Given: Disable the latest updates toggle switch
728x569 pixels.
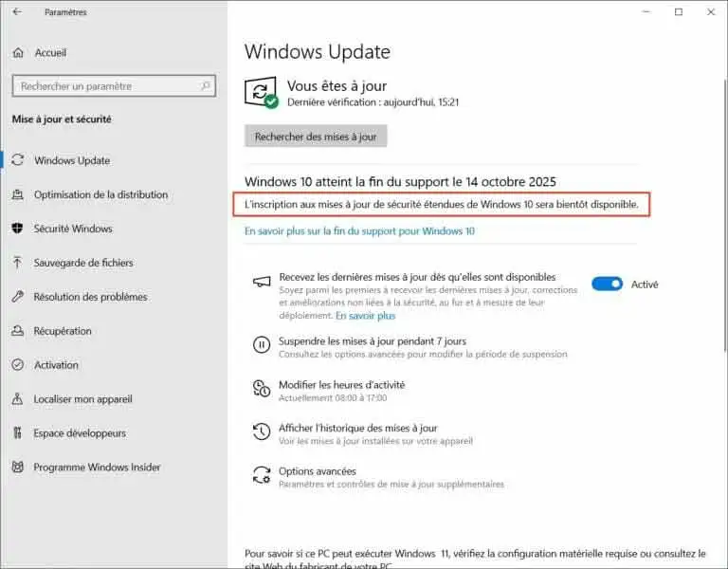Looking at the screenshot, I should click(607, 284).
